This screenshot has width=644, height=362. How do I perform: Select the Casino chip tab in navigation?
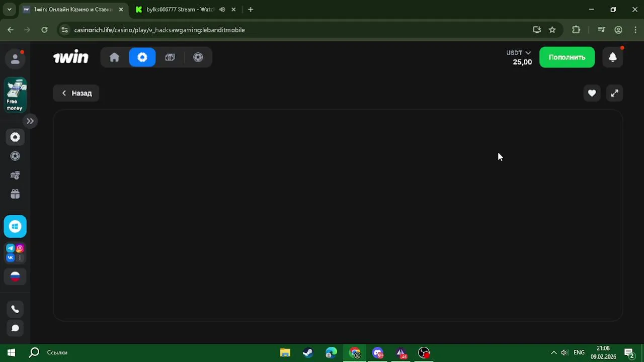point(142,57)
